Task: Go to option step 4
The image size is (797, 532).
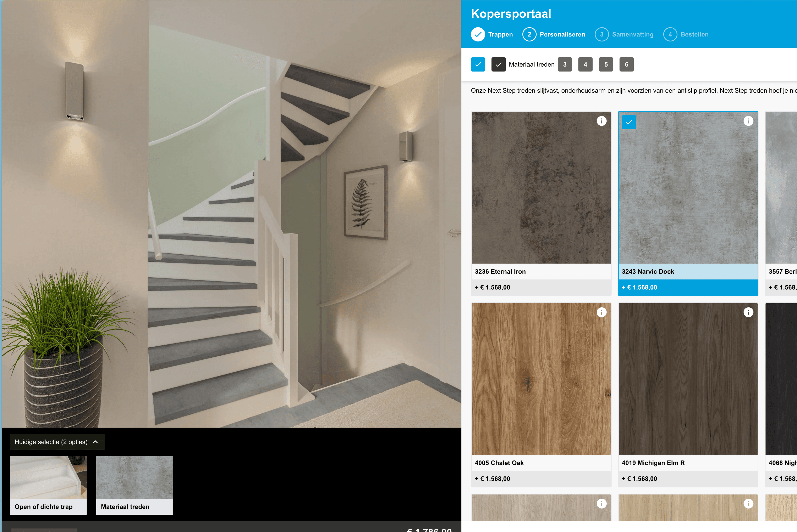Action: (x=585, y=64)
